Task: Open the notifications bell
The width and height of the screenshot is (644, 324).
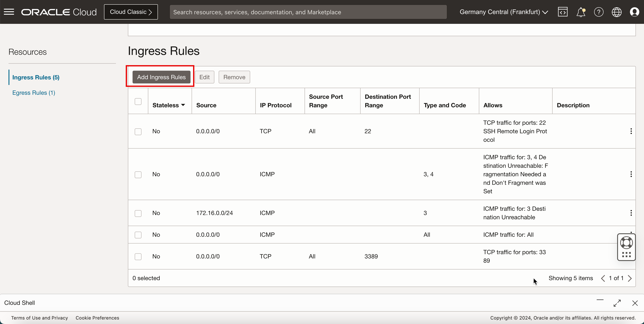Action: click(x=580, y=12)
